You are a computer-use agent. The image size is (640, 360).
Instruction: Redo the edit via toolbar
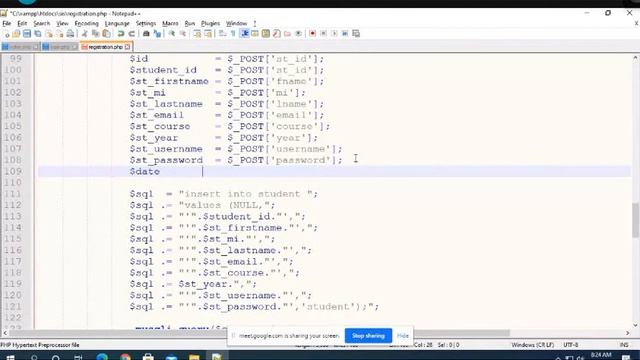pyautogui.click(x=131, y=33)
